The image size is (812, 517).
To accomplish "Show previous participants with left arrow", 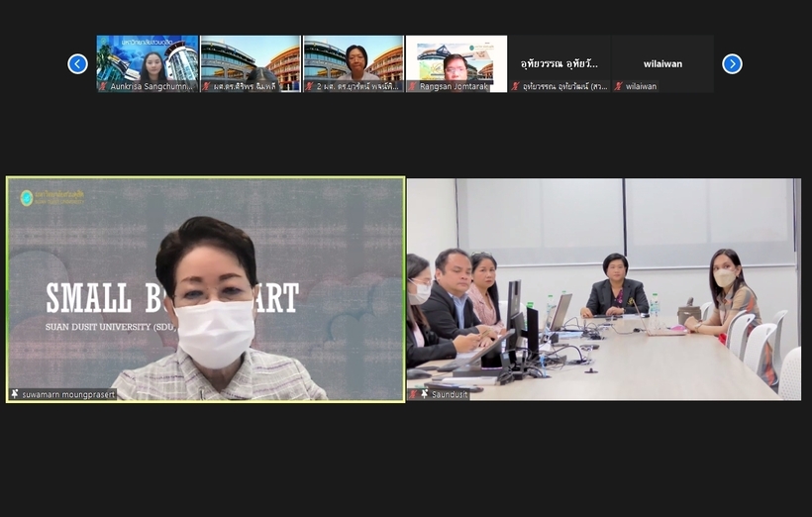I will tap(77, 64).
